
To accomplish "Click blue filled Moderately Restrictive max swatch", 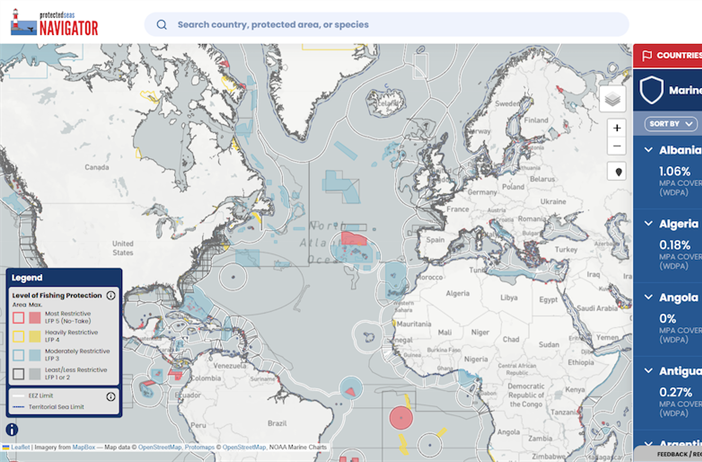I will click(x=35, y=355).
